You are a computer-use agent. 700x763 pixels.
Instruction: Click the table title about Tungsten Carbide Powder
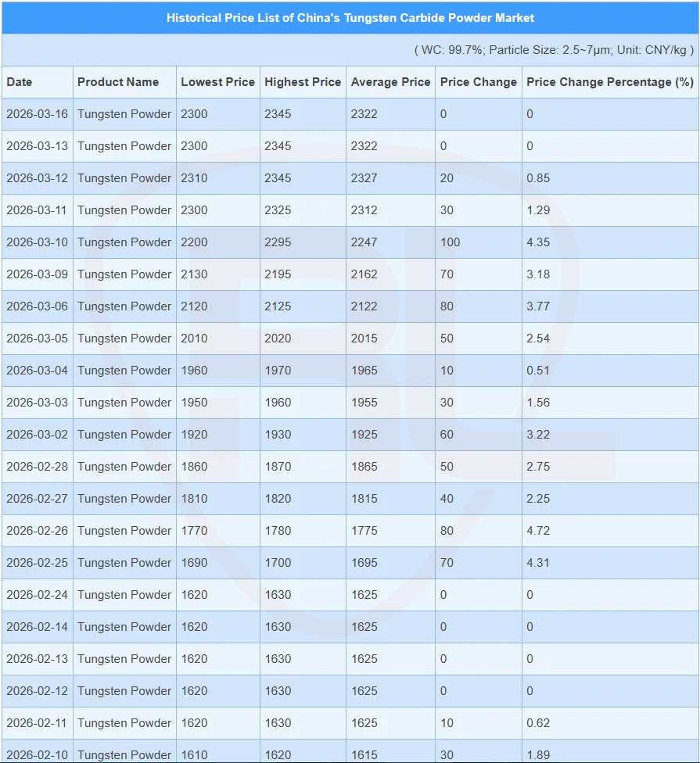350,18
